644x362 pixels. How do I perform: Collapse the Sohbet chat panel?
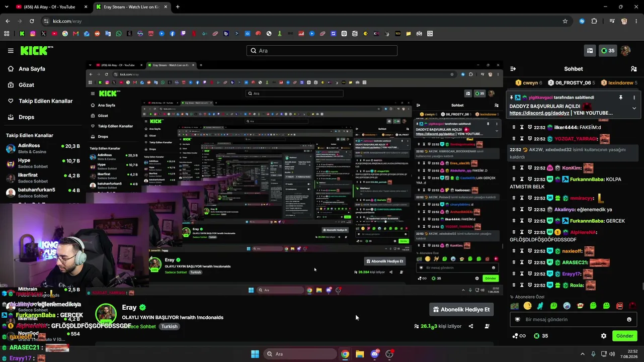(513, 69)
